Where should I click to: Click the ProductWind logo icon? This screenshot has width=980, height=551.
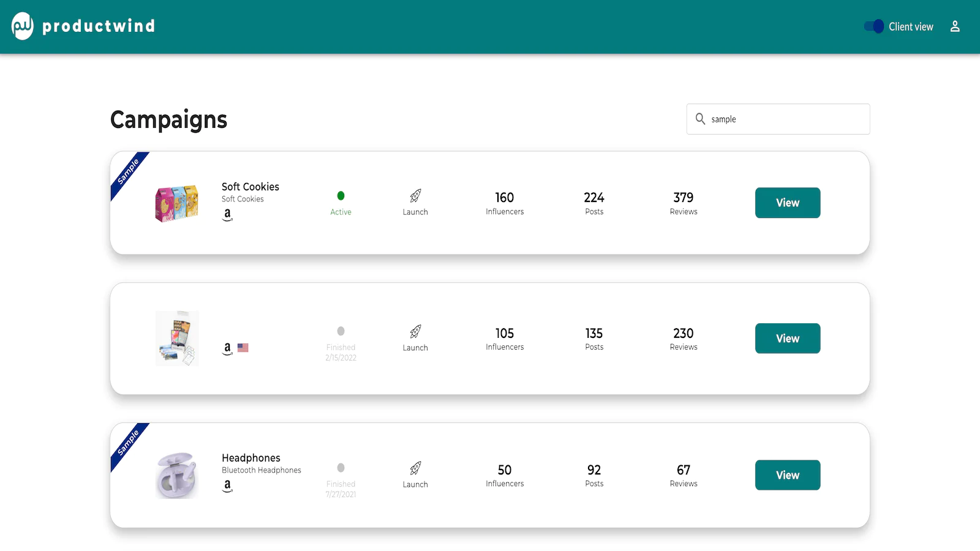23,26
